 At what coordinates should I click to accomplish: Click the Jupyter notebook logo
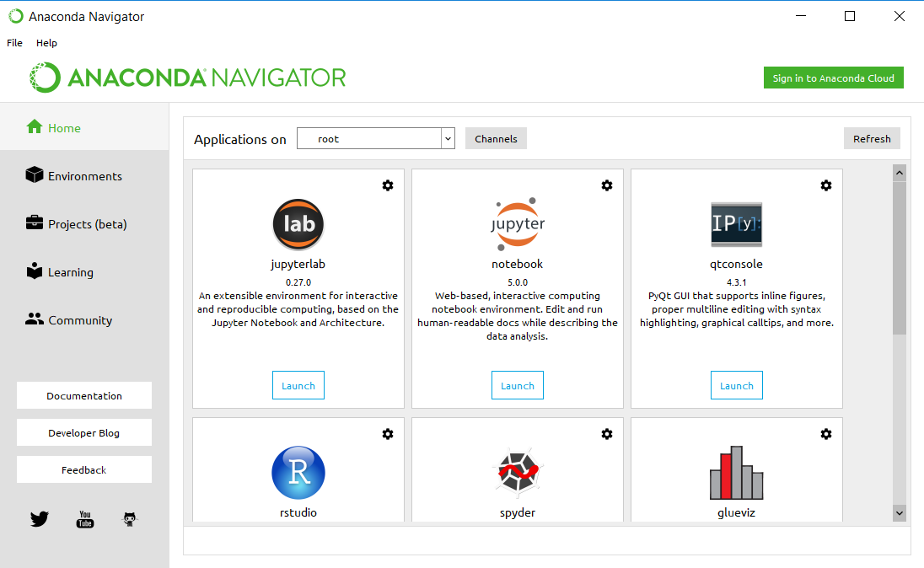[x=518, y=224]
